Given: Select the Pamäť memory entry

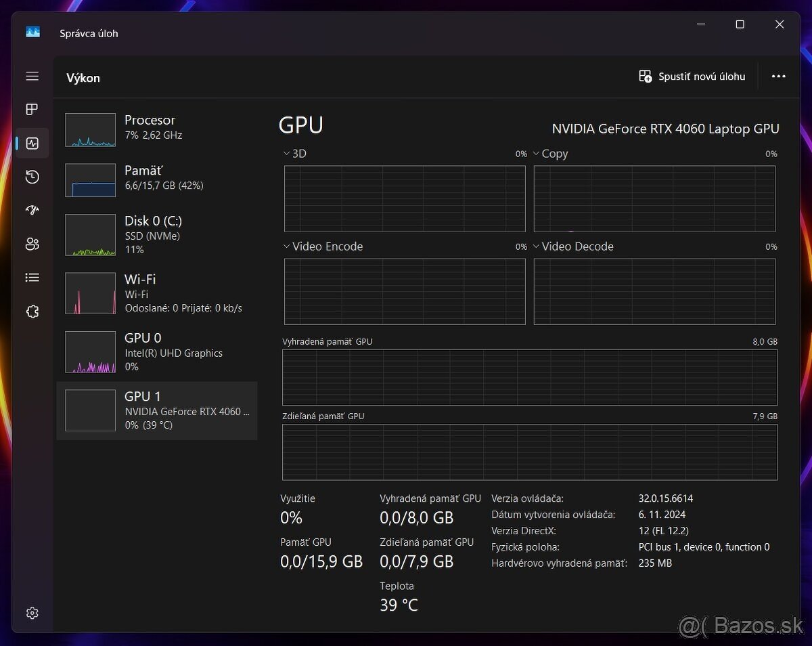Looking at the screenshot, I should click(157, 178).
